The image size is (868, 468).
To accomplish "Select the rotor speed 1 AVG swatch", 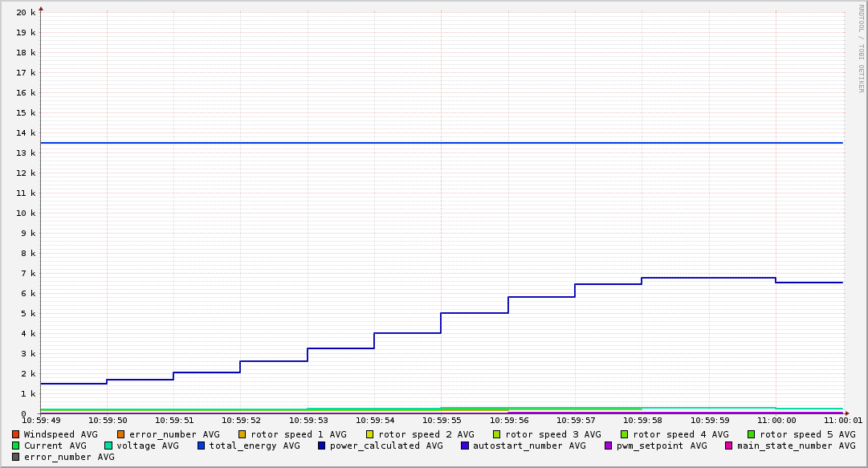I will click(242, 434).
